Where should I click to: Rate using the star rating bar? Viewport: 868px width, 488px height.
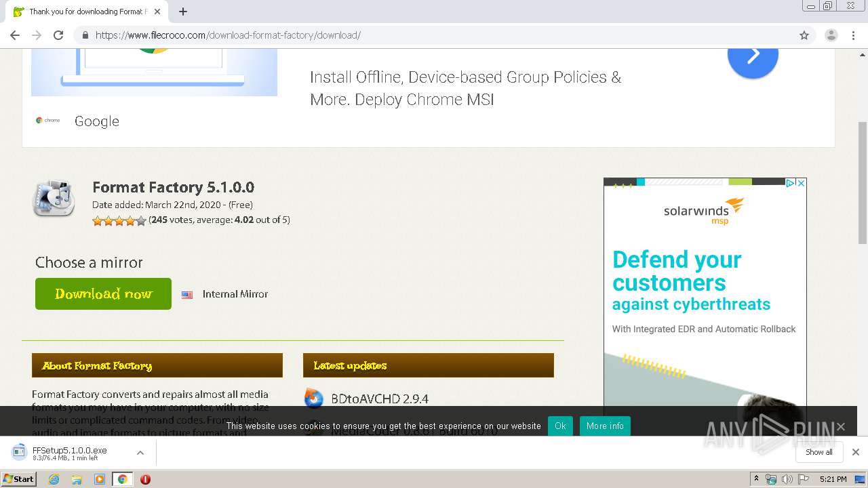tap(119, 220)
